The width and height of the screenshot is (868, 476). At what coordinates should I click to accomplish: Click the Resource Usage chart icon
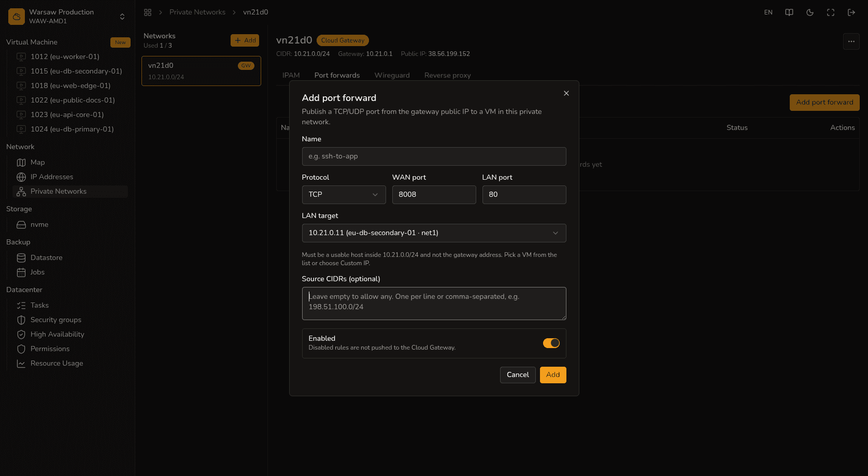click(x=21, y=364)
